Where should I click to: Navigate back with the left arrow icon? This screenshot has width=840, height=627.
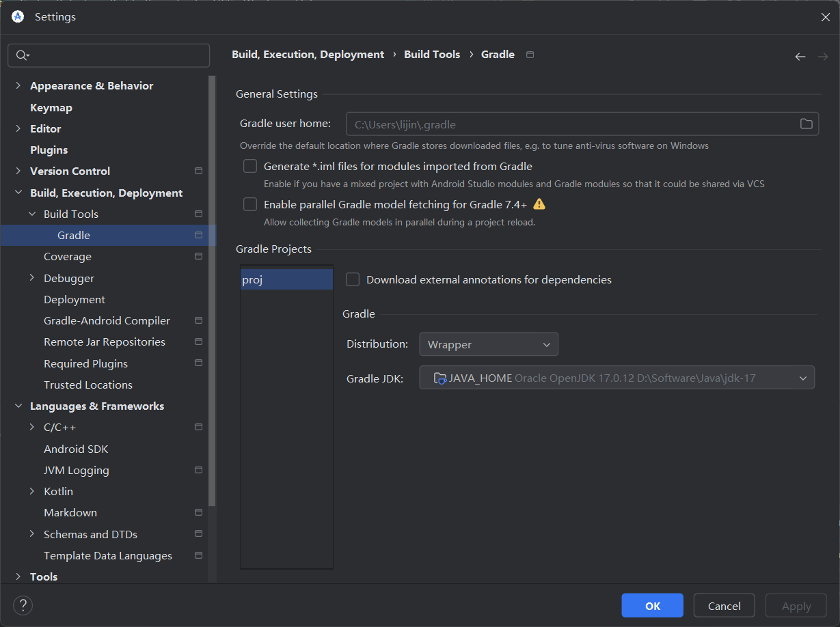(x=800, y=57)
